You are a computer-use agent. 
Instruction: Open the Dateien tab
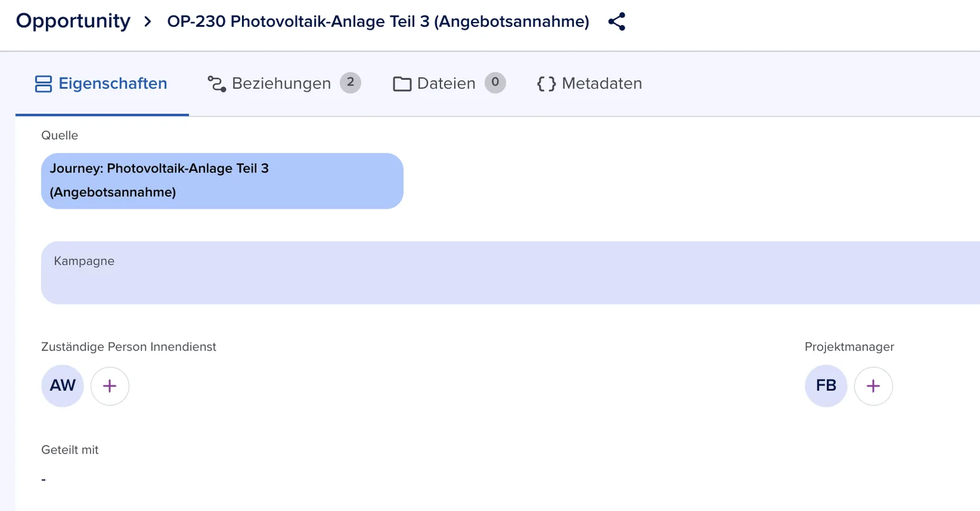[x=449, y=84]
